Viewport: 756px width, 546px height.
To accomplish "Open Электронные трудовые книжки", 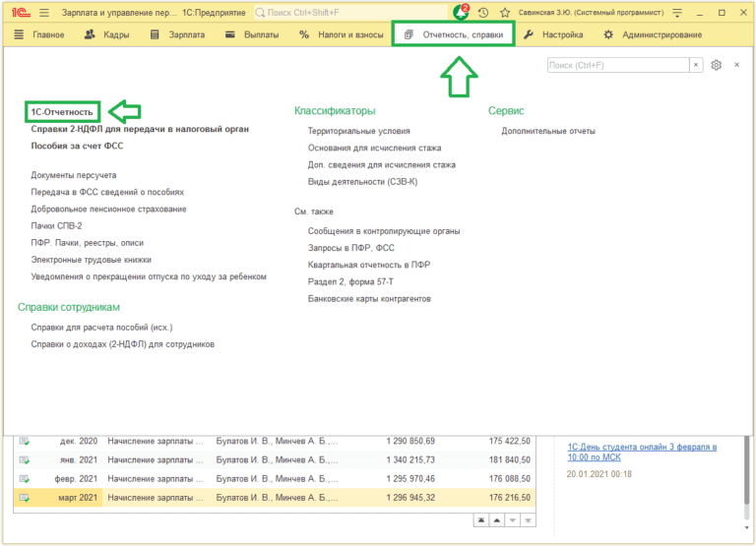I will [92, 260].
